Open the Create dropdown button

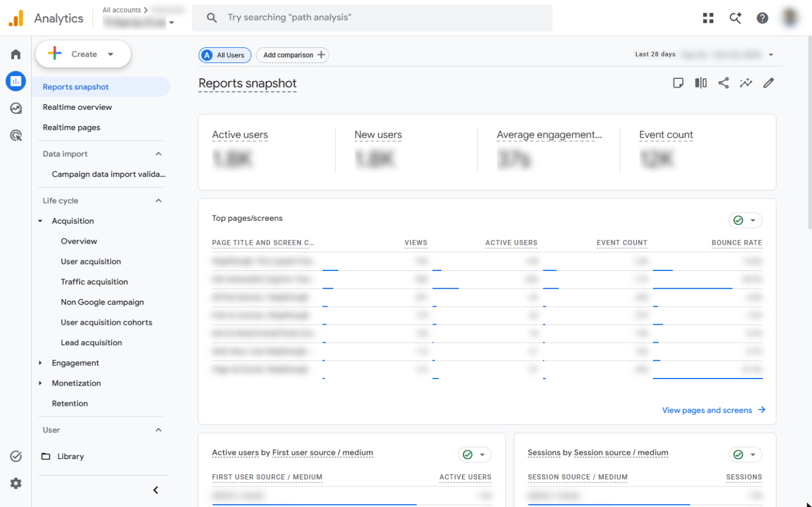pyautogui.click(x=83, y=54)
